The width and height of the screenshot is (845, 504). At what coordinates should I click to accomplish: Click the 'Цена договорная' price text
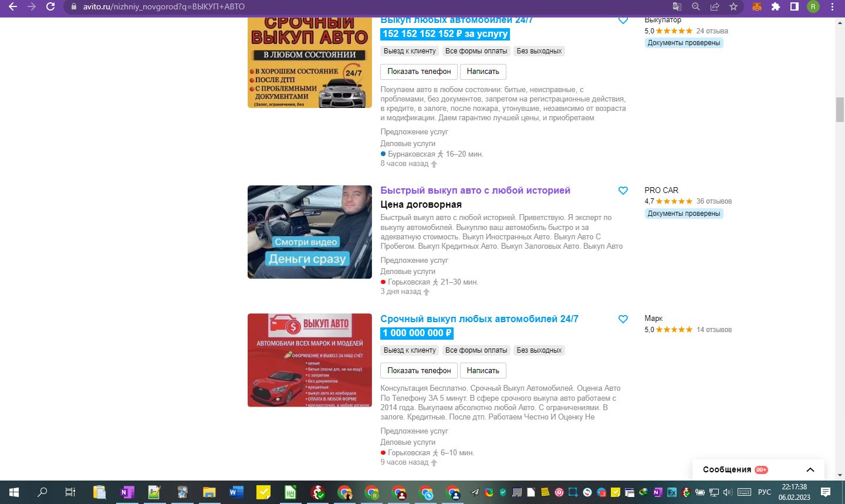pos(421,205)
